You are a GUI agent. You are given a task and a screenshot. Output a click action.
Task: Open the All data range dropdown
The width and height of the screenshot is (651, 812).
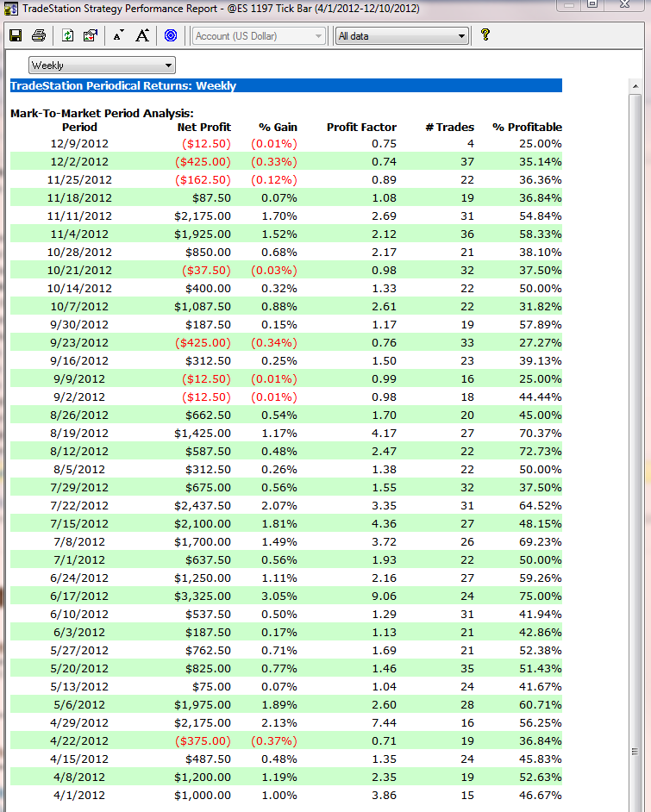[402, 36]
